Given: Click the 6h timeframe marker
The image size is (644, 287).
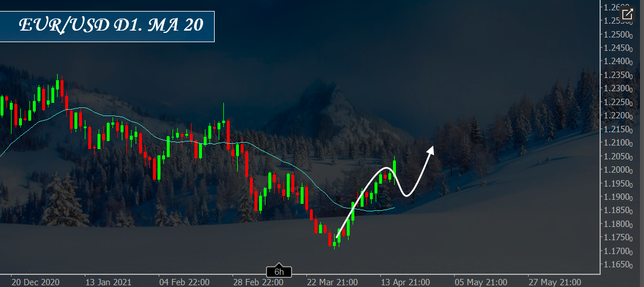Looking at the screenshot, I should click(x=279, y=271).
